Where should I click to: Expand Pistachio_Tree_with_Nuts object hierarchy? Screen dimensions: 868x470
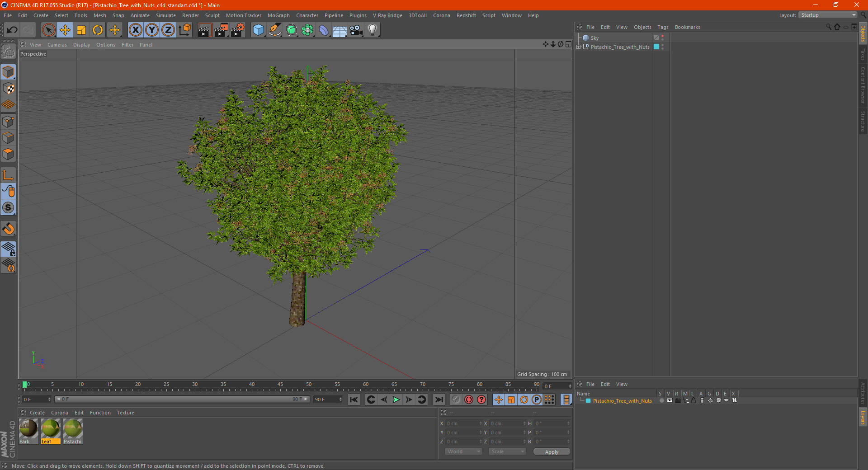pyautogui.click(x=579, y=47)
